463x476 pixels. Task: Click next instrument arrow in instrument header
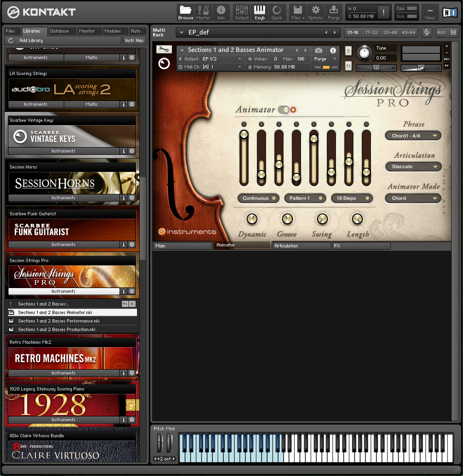pyautogui.click(x=306, y=50)
